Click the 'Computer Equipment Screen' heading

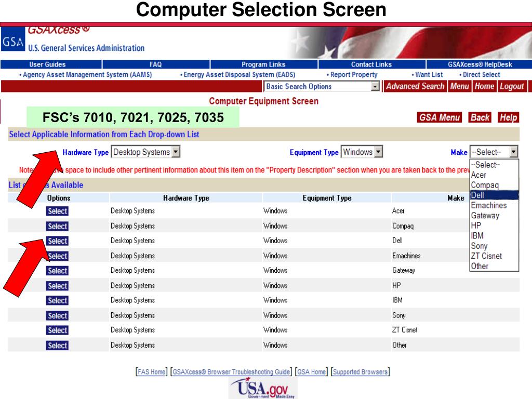coord(263,101)
